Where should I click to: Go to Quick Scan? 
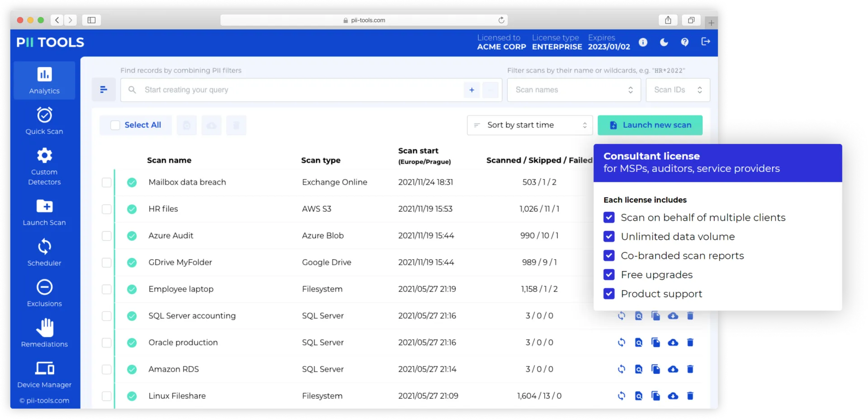click(44, 121)
